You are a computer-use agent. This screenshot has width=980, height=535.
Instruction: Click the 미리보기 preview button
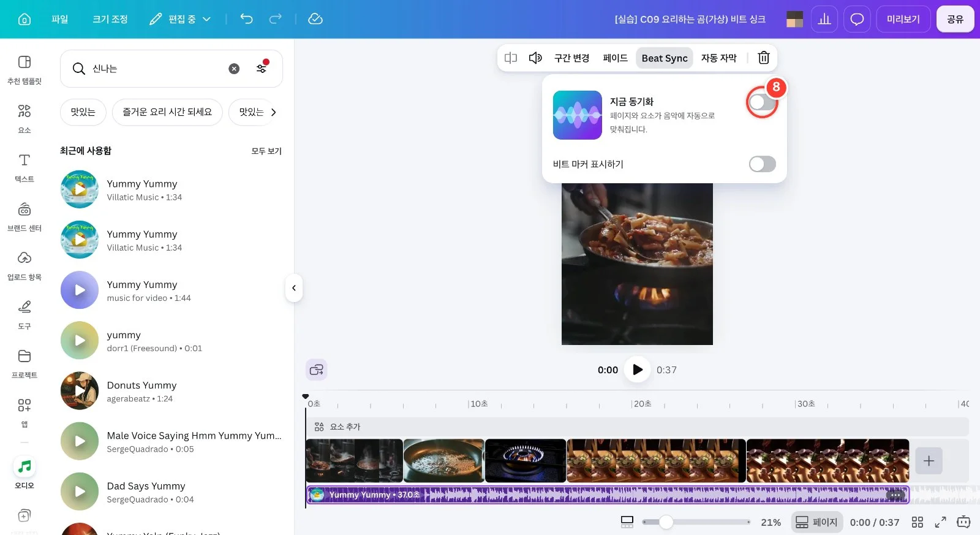(903, 19)
